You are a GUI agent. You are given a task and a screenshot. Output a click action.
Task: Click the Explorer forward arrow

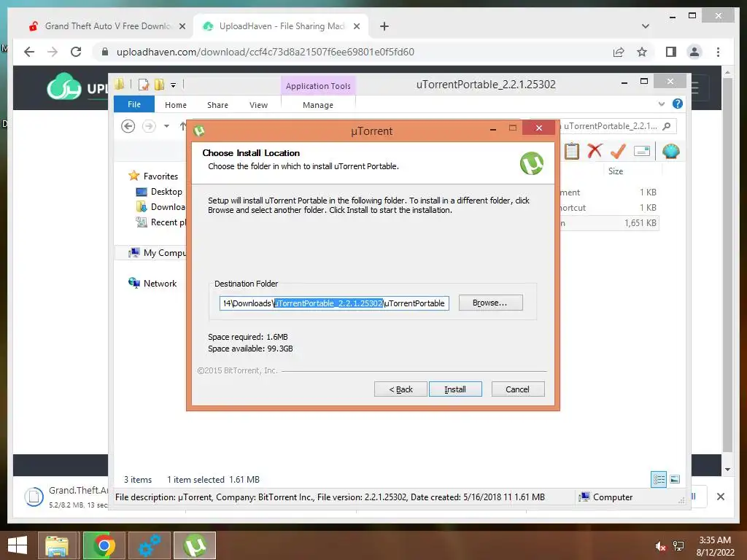[149, 126]
